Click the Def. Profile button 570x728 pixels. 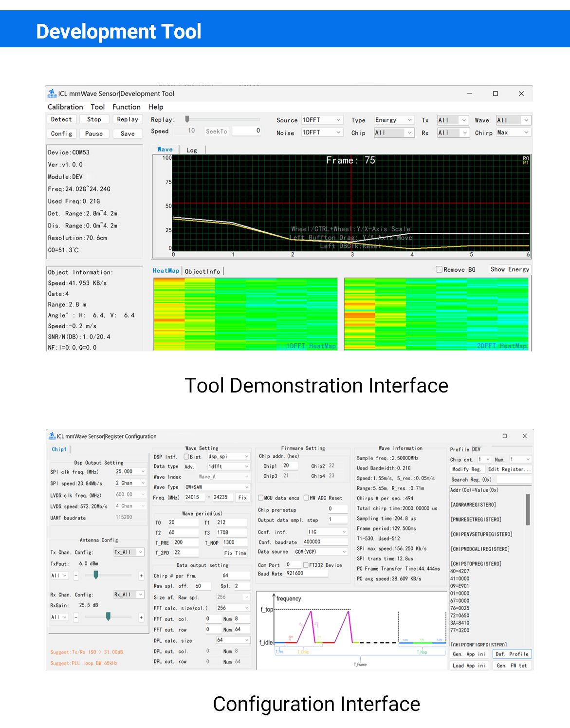(512, 654)
